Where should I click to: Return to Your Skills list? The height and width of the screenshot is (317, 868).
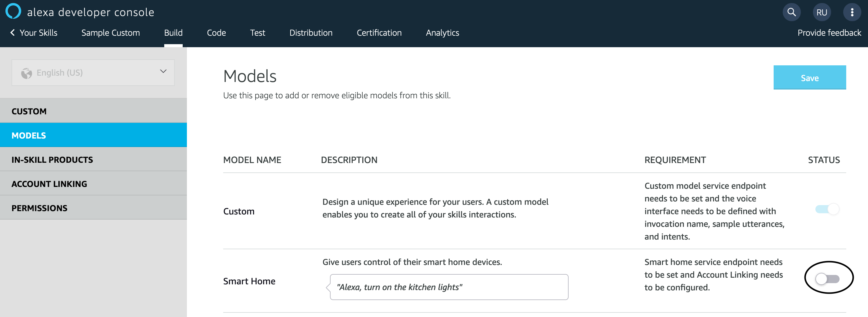click(x=38, y=33)
